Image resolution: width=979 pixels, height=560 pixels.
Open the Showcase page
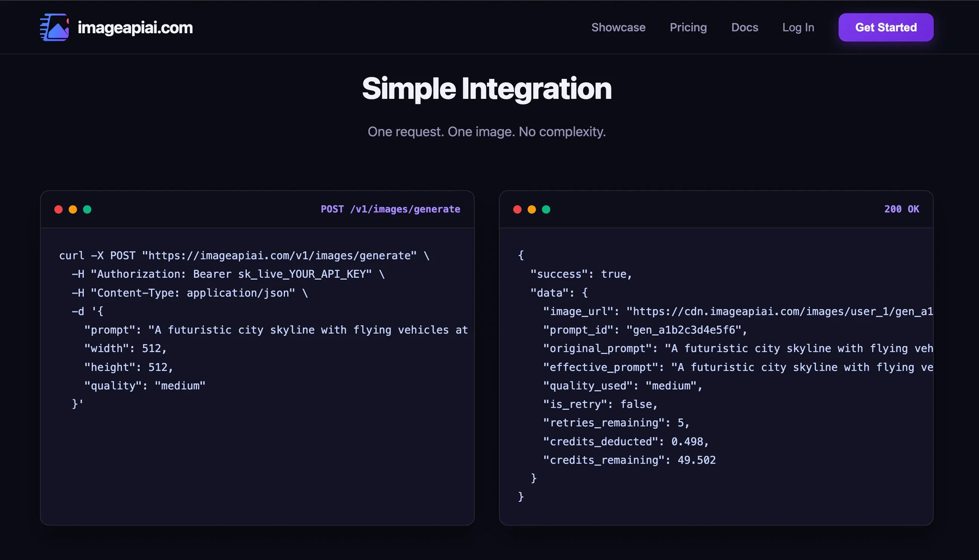pyautogui.click(x=618, y=27)
